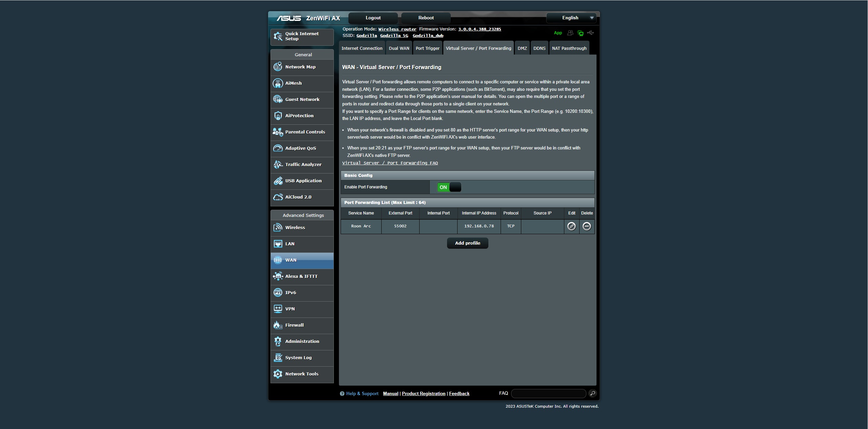Click the Parental Controls icon
The width and height of the screenshot is (868, 429).
tap(278, 132)
